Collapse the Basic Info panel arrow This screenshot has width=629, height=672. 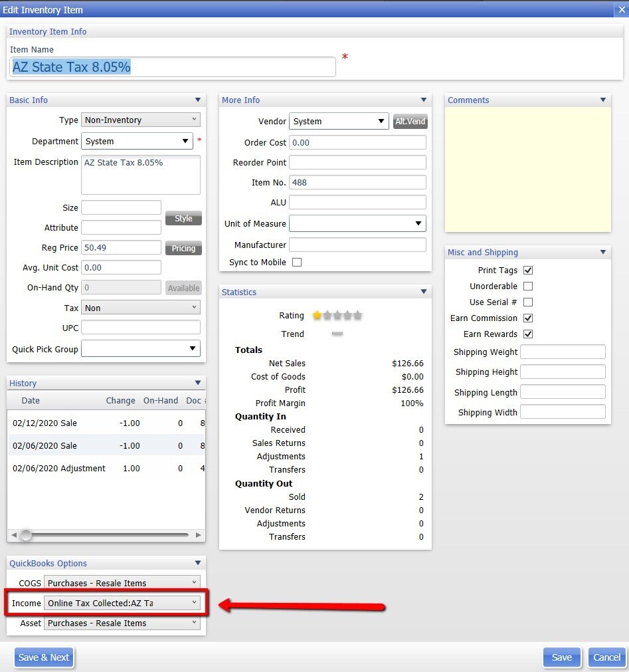click(198, 100)
